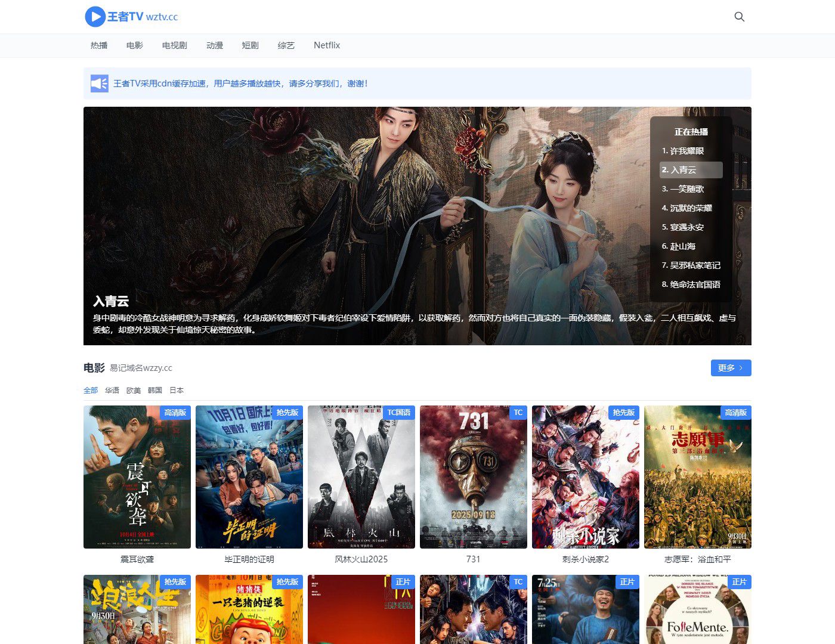
Task: Click the 入青云 featured banner title
Action: (x=111, y=301)
